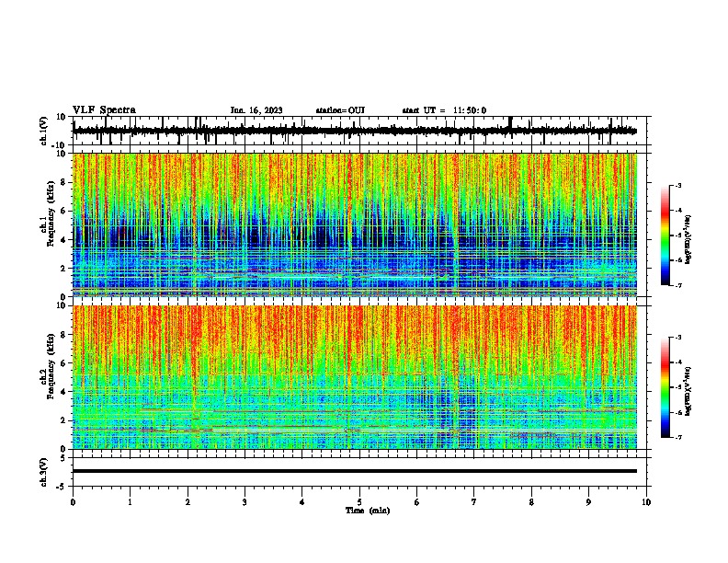The height and width of the screenshot is (563, 728).
Task: Click the ch.1 colorbar log(PSD) label
Action: tap(688, 240)
